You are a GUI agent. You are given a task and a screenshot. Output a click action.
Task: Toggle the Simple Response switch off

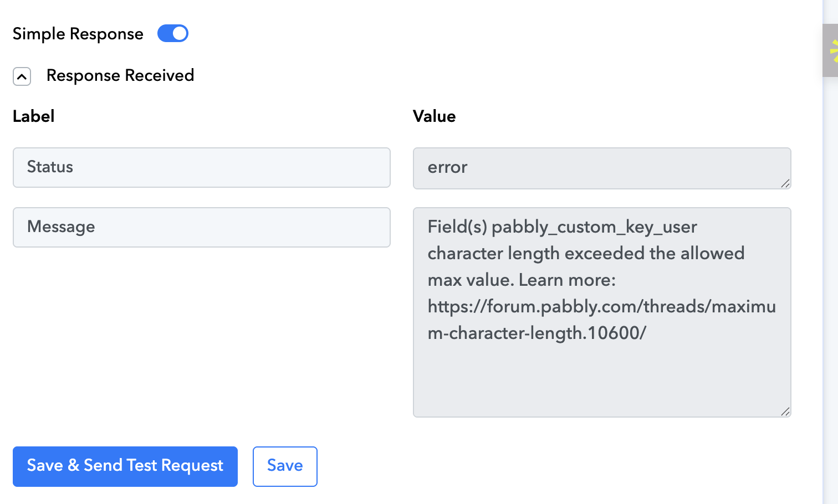pos(173,34)
